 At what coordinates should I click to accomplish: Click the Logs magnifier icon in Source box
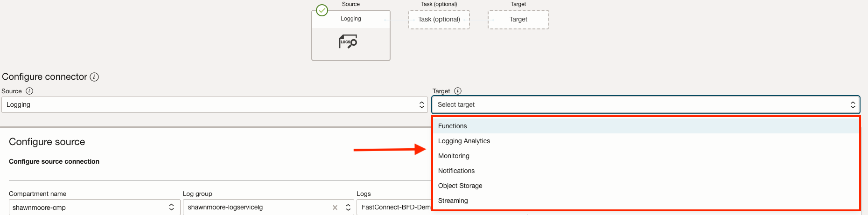point(348,42)
